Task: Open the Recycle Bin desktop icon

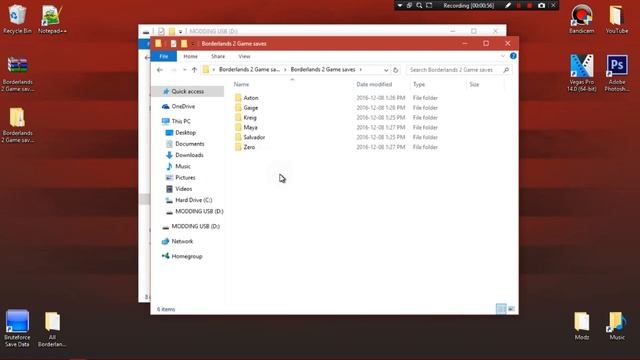Action: coord(17,19)
